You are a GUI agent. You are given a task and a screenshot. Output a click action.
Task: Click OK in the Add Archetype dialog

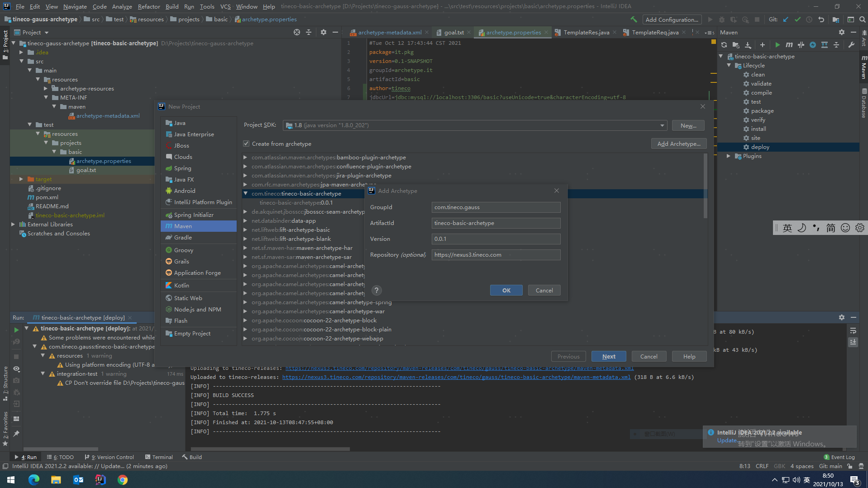point(506,291)
